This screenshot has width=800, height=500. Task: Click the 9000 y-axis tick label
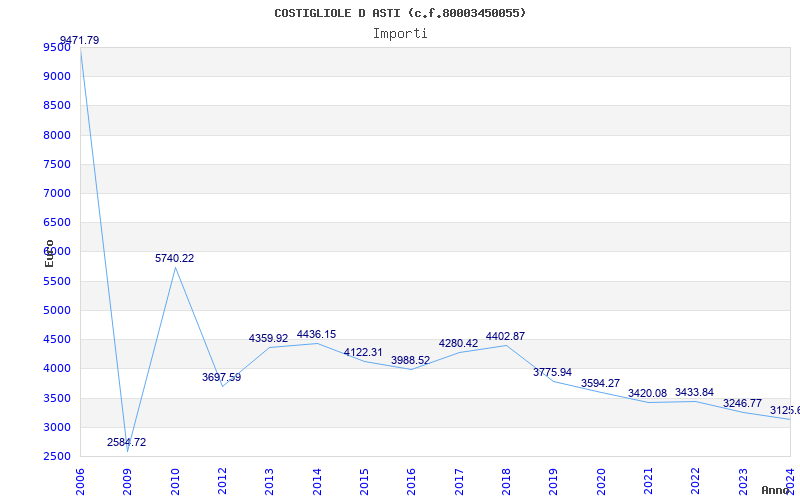point(57,77)
